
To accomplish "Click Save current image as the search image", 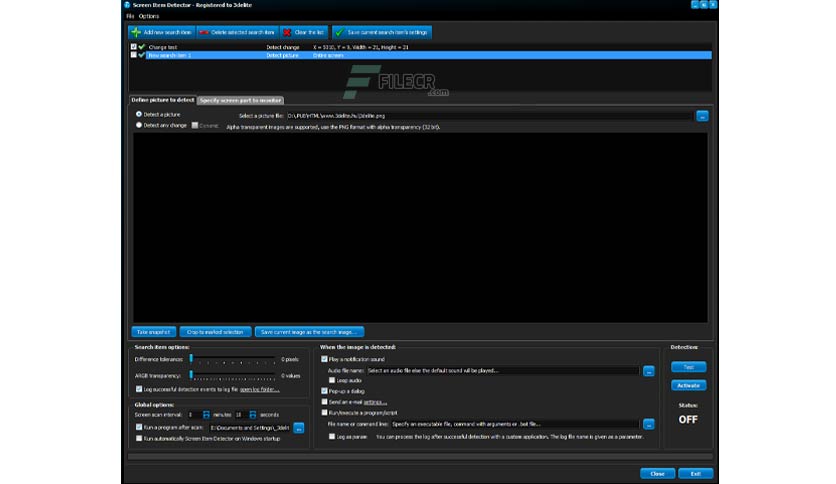I will point(309,332).
